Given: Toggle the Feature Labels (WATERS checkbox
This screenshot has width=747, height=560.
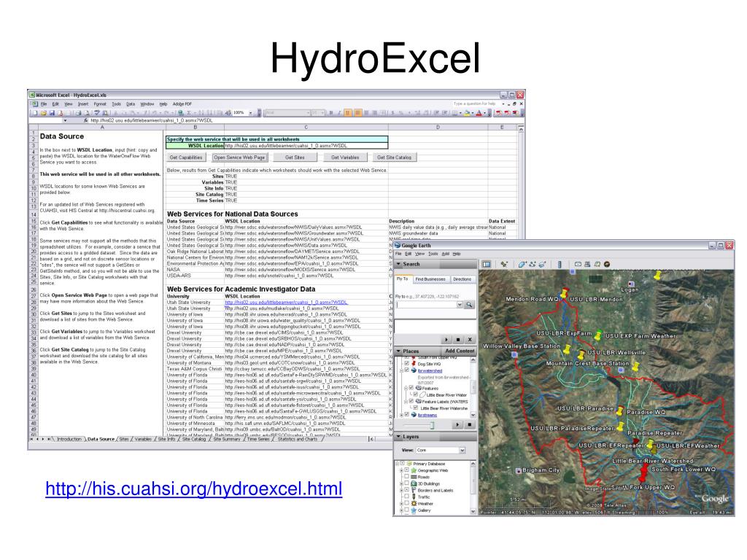Looking at the screenshot, I should [x=411, y=402].
